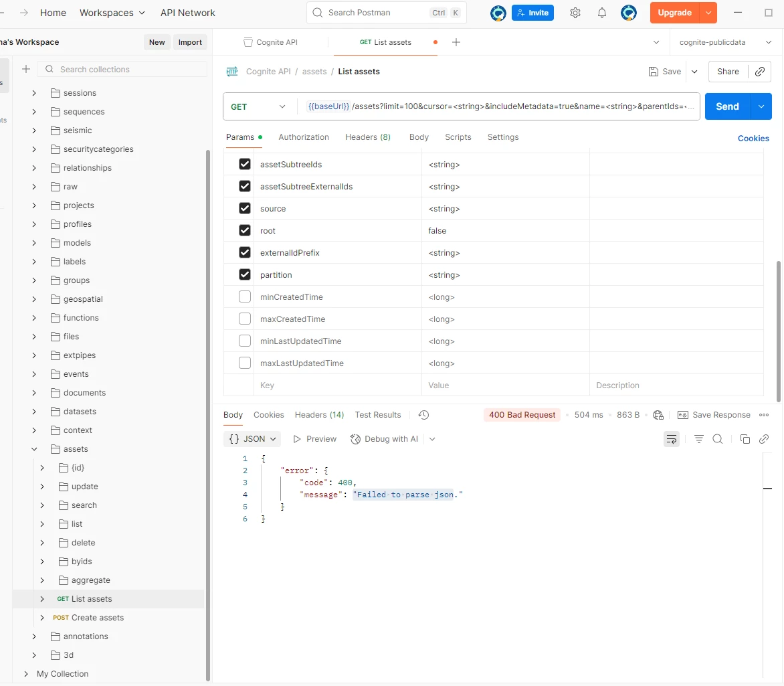The height and width of the screenshot is (686, 784).
Task: Uncheck the assetSubtreeExternalIds parameter
Action: click(245, 186)
